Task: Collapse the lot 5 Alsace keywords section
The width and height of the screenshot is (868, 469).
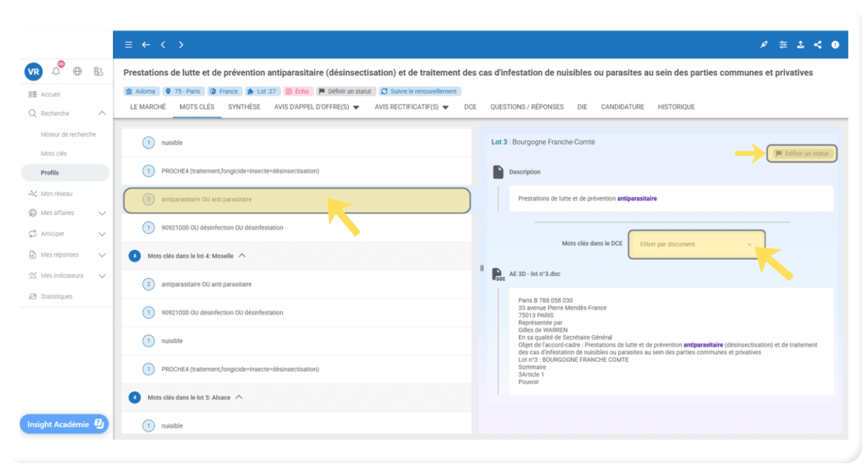Action: [239, 397]
